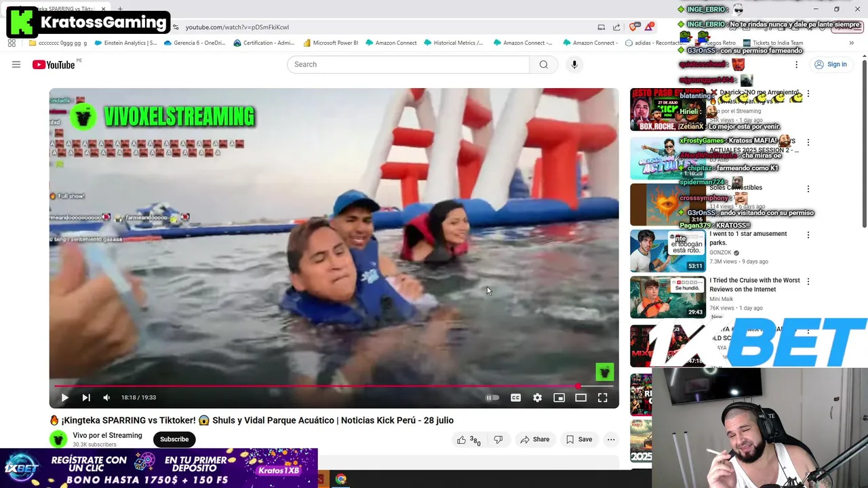Expand hidden bookmarks overflow chevron
This screenshot has height=488, width=868.
[851, 43]
